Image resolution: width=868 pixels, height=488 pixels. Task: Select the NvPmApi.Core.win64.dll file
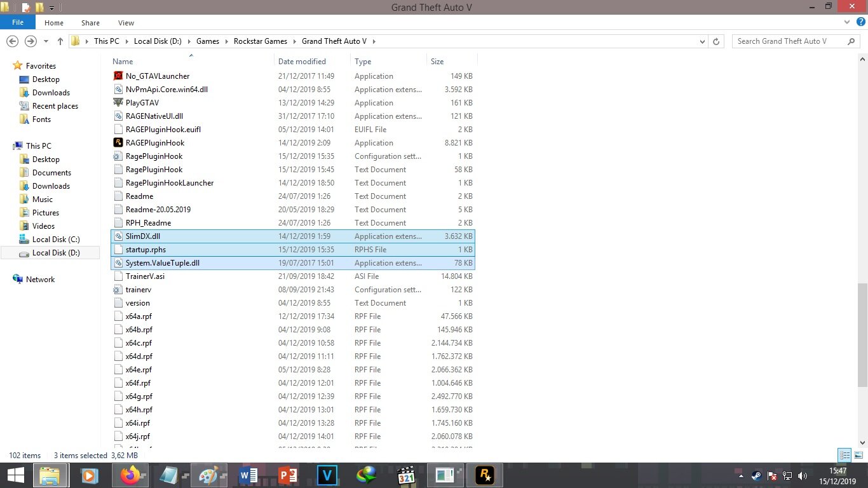click(x=293, y=90)
